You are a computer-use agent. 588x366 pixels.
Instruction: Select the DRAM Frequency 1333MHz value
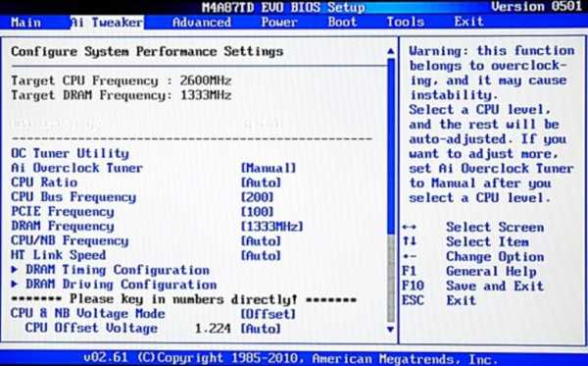pyautogui.click(x=271, y=227)
